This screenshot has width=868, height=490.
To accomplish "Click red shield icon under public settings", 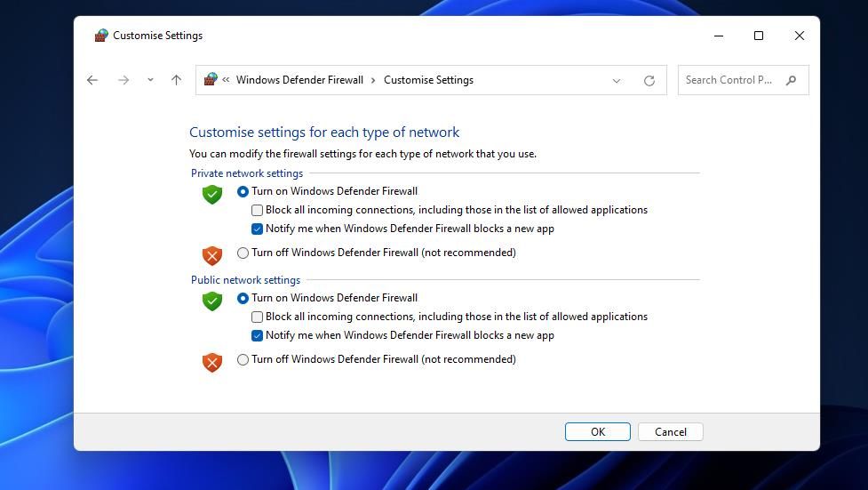I will (212, 363).
